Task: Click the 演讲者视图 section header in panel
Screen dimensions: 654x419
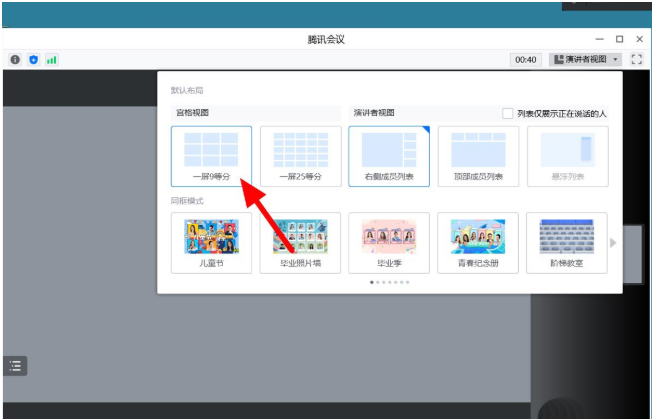Action: (x=374, y=113)
